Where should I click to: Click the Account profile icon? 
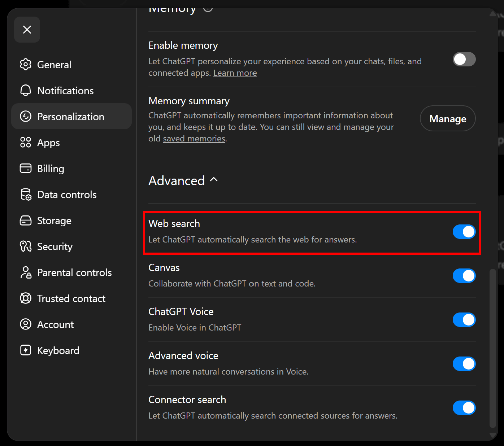pyautogui.click(x=26, y=324)
